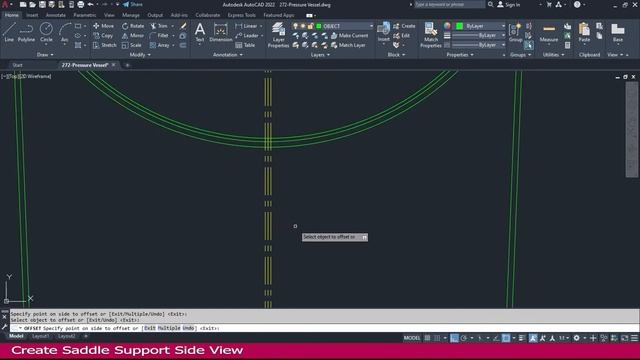Screen dimensions: 640x360
Task: Open the ByLayer lineweight dropdown
Action: tap(479, 36)
